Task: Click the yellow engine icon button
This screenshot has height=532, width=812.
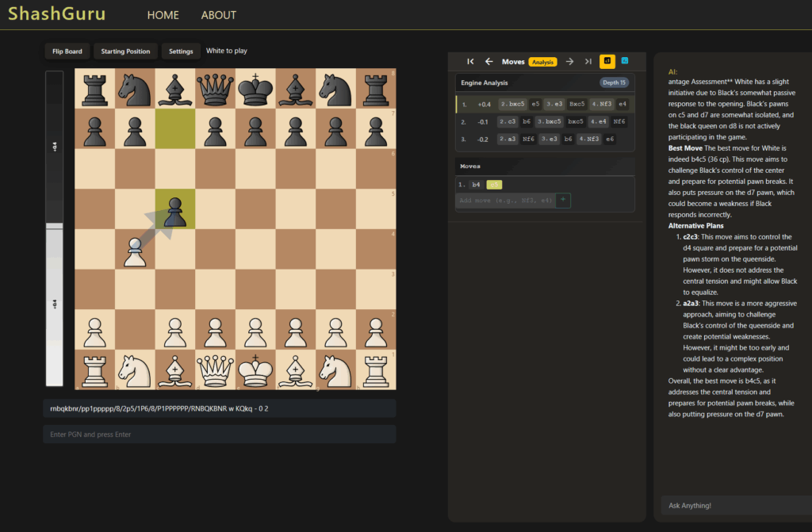Action: [x=607, y=61]
